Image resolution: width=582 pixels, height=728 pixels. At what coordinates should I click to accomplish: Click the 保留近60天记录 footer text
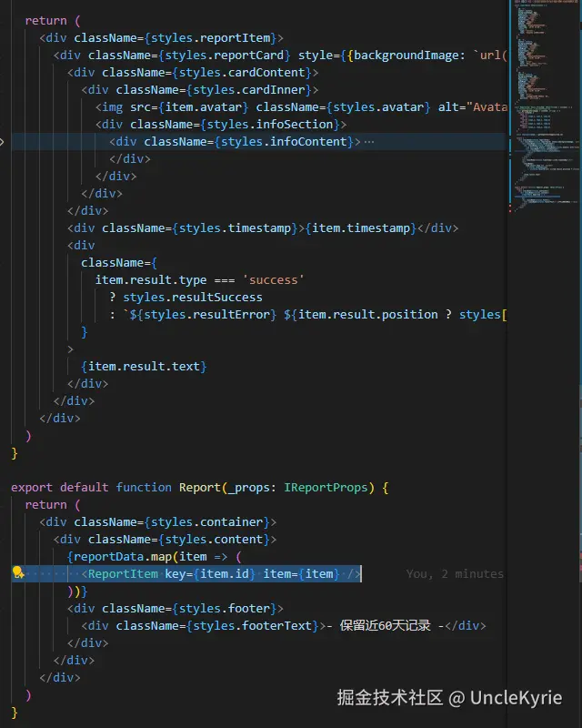coord(385,626)
